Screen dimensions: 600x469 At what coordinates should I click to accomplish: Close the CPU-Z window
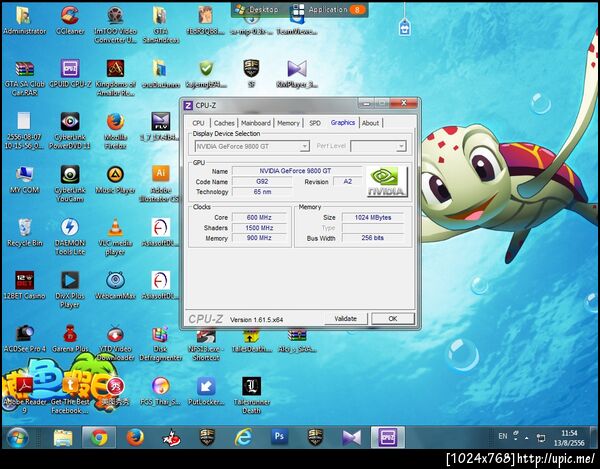404,103
